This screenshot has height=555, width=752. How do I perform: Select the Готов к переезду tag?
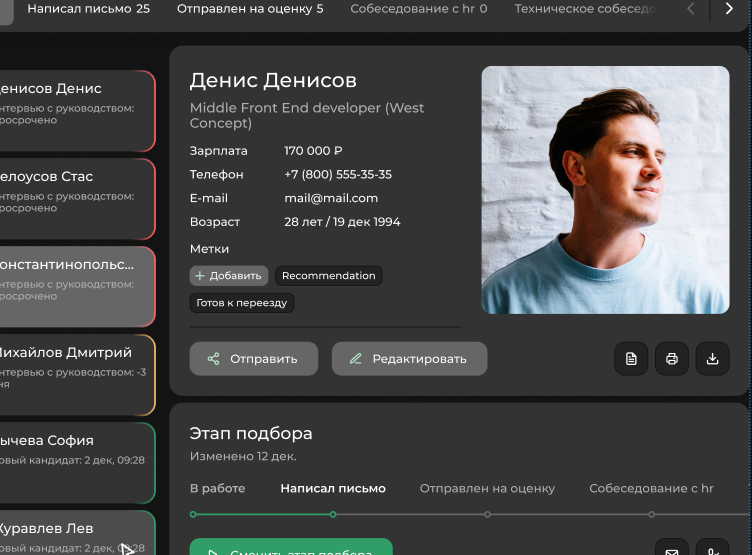coord(242,303)
